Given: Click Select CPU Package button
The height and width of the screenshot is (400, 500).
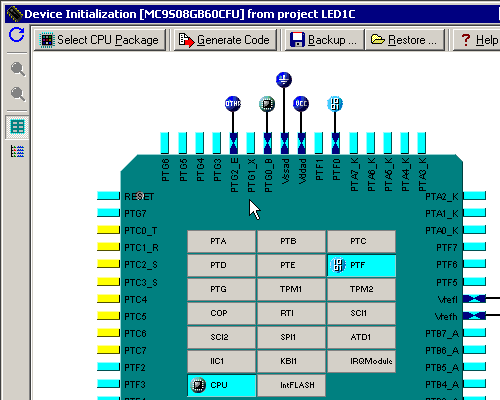Looking at the screenshot, I should pos(100,40).
